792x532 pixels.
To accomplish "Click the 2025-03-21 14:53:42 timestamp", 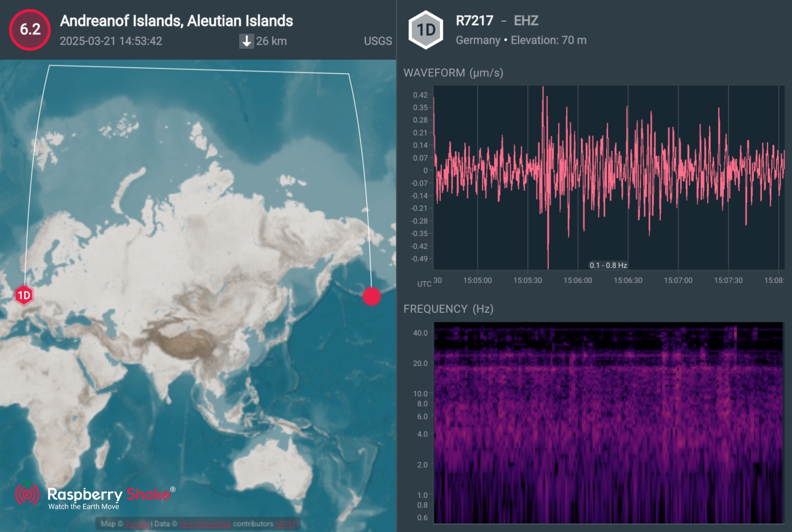I will [111, 41].
